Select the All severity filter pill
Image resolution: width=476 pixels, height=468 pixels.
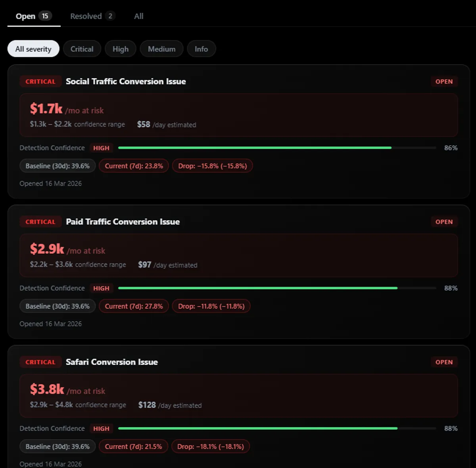pyautogui.click(x=33, y=48)
